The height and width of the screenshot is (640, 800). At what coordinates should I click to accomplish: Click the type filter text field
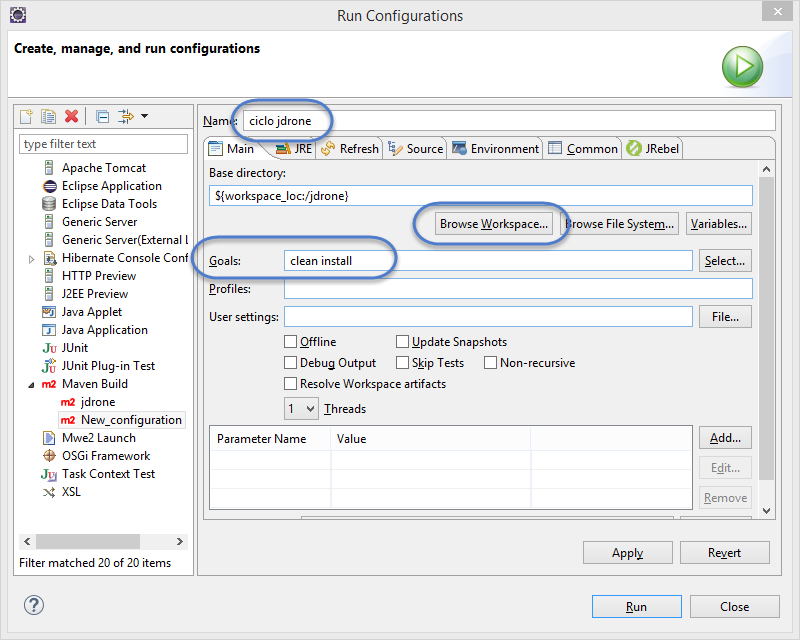point(103,144)
